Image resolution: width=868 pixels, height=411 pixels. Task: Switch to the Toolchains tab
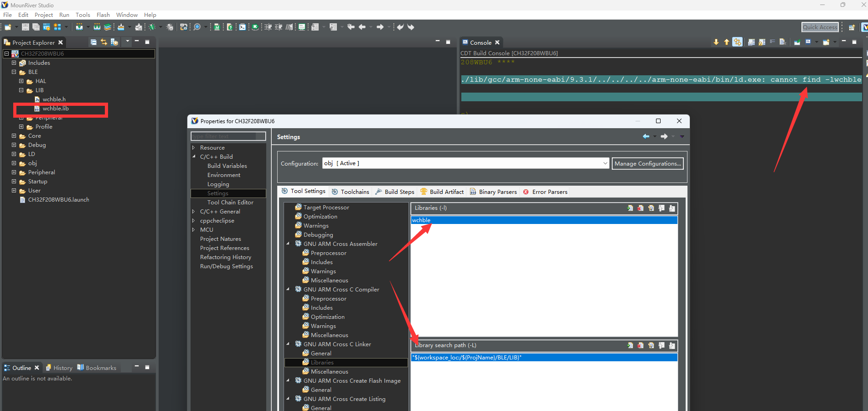(351, 192)
